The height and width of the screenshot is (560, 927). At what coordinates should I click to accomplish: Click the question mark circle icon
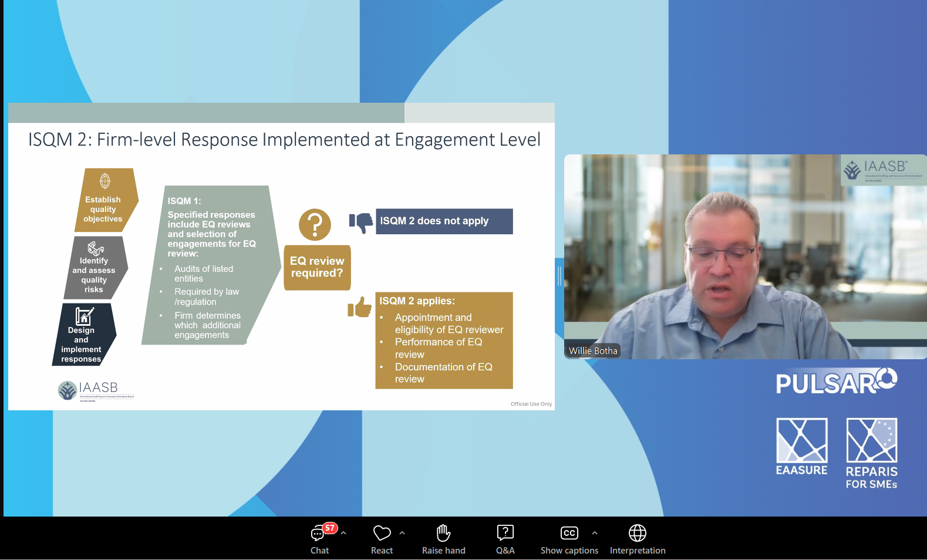315,224
